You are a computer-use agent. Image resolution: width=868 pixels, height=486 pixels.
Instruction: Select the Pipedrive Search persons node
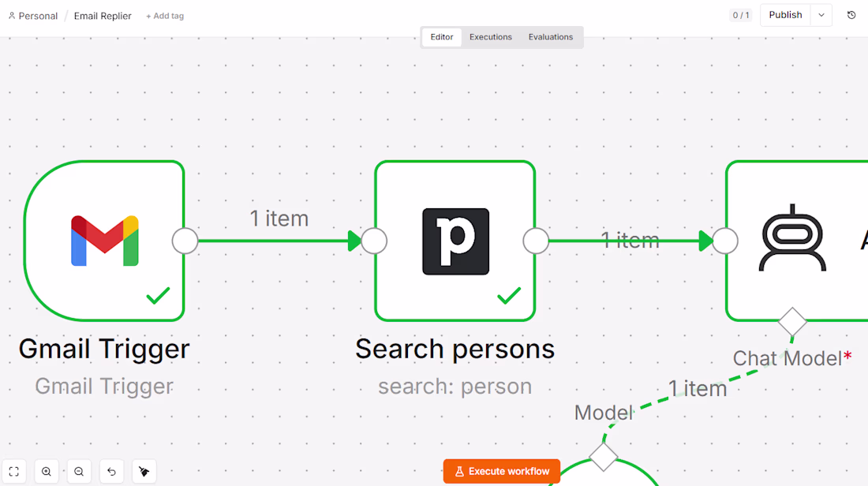455,241
